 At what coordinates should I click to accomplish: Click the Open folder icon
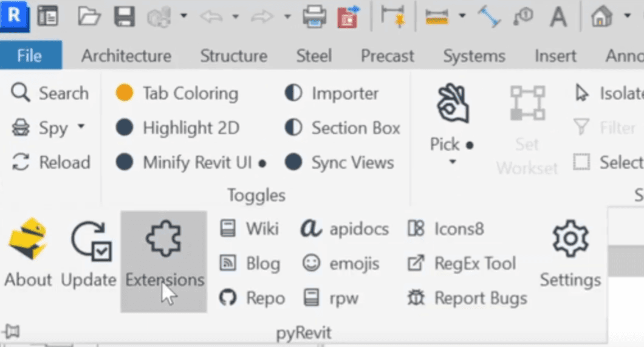coord(89,17)
